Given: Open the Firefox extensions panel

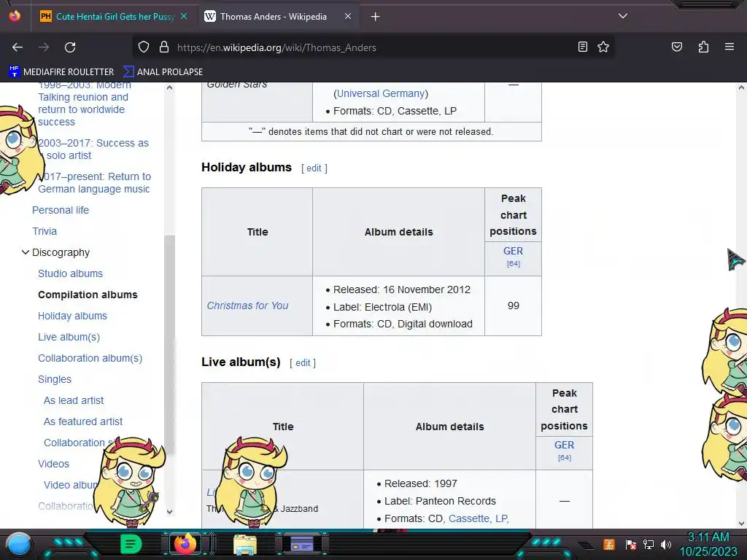Looking at the screenshot, I should 703,47.
